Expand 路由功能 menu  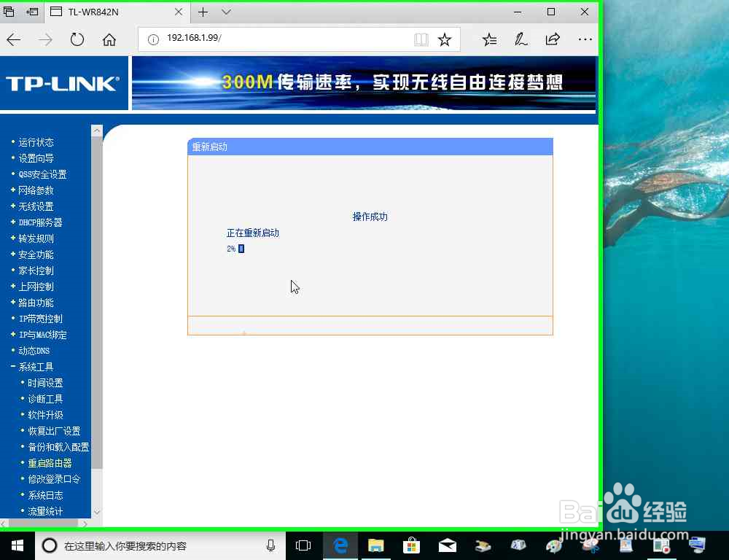[36, 303]
